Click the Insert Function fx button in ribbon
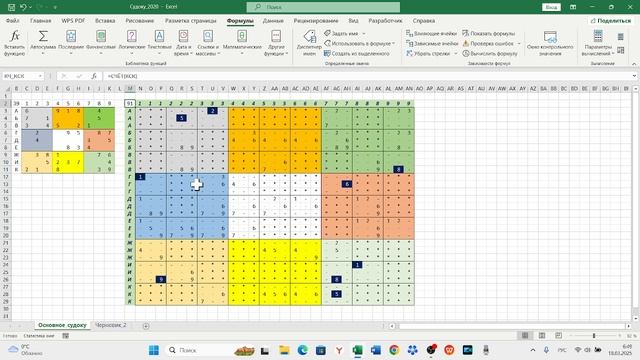Image resolution: width=640 pixels, height=360 pixels. pos(14,42)
